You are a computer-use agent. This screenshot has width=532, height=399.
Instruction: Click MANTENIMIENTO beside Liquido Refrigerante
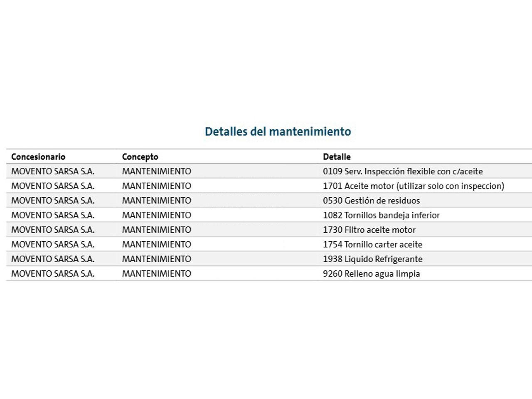pos(157,259)
